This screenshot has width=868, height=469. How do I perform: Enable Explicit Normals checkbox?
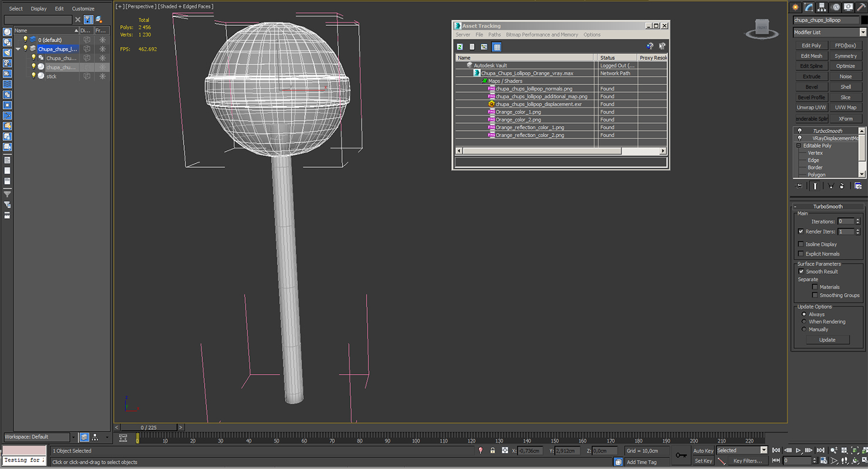[801, 254]
